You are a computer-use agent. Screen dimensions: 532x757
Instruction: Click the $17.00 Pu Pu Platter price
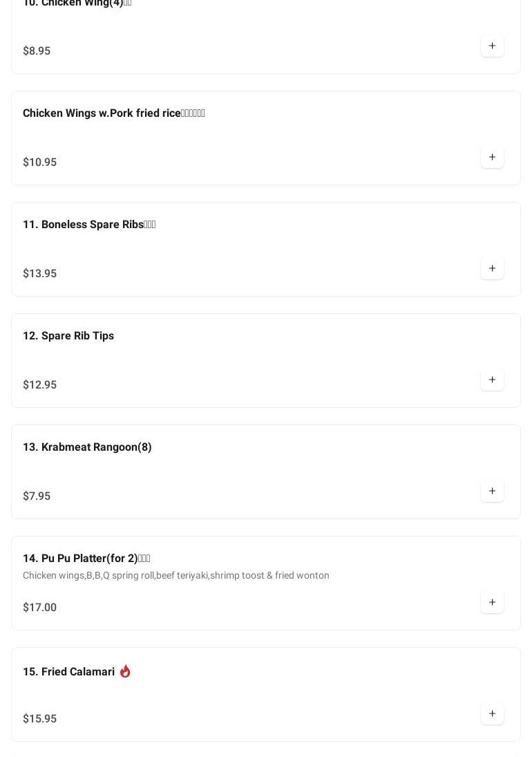point(40,608)
